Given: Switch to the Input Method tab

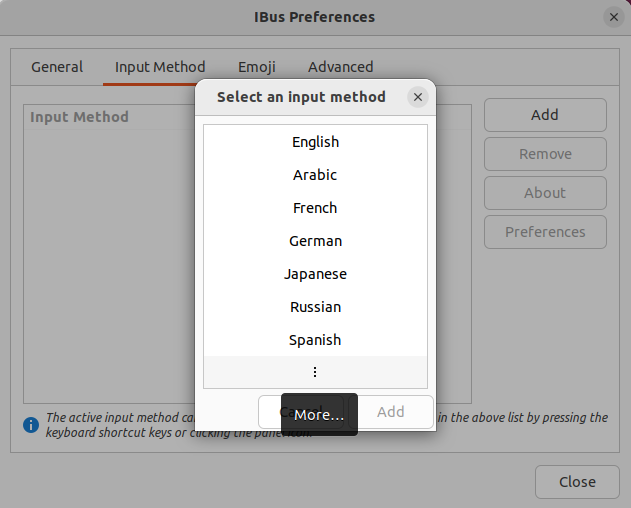Looking at the screenshot, I should point(160,67).
